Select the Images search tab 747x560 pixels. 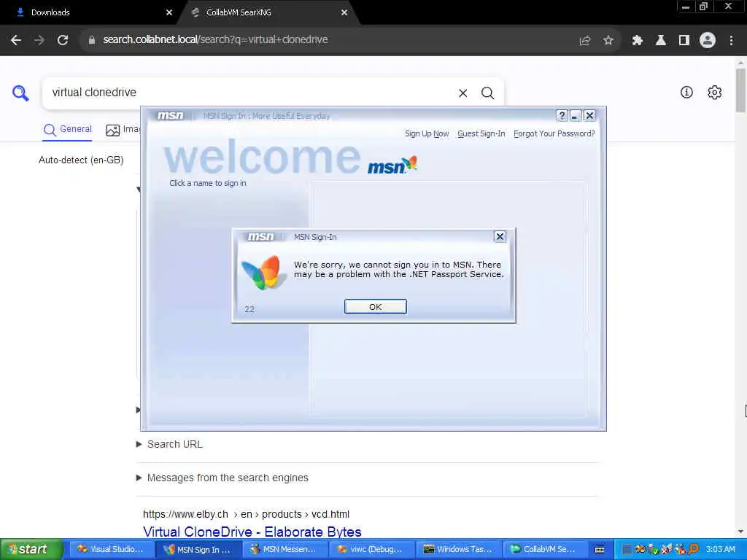coord(123,130)
